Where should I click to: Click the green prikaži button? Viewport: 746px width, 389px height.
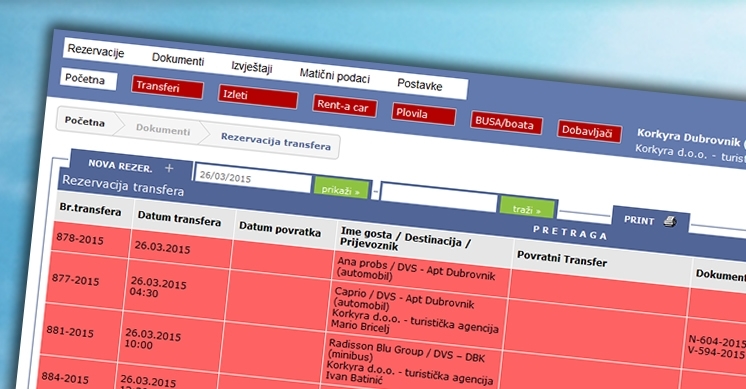(341, 189)
